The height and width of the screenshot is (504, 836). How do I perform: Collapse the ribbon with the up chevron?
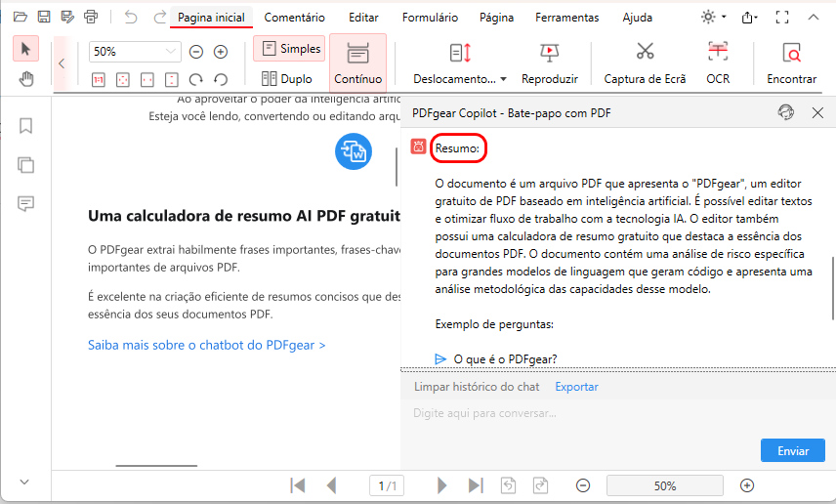click(x=814, y=17)
